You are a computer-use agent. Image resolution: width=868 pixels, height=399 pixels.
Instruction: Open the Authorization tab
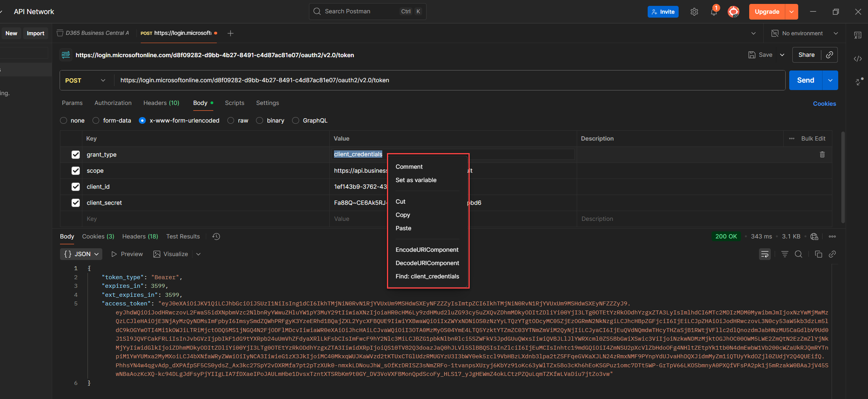(x=113, y=103)
